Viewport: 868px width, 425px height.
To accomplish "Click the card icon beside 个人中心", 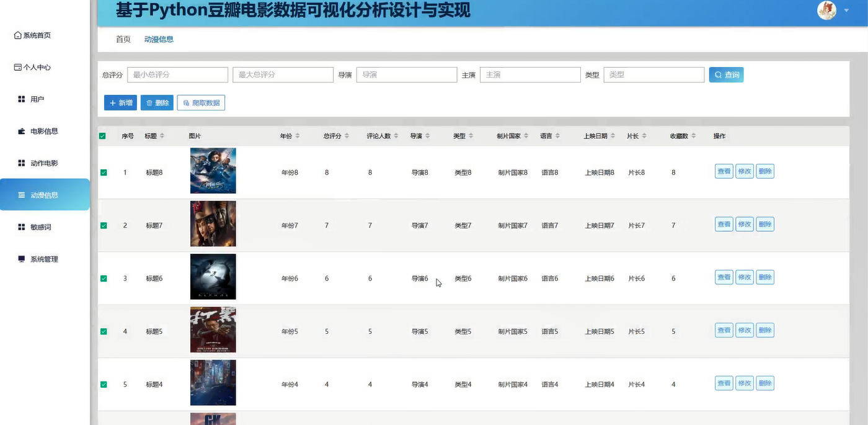I will point(18,67).
